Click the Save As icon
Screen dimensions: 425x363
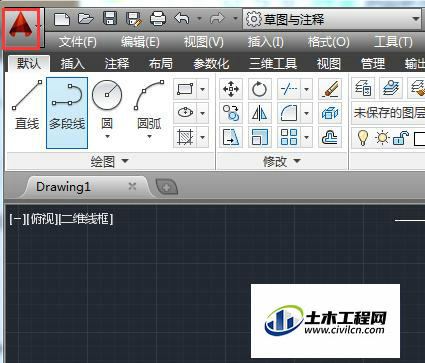(x=134, y=19)
